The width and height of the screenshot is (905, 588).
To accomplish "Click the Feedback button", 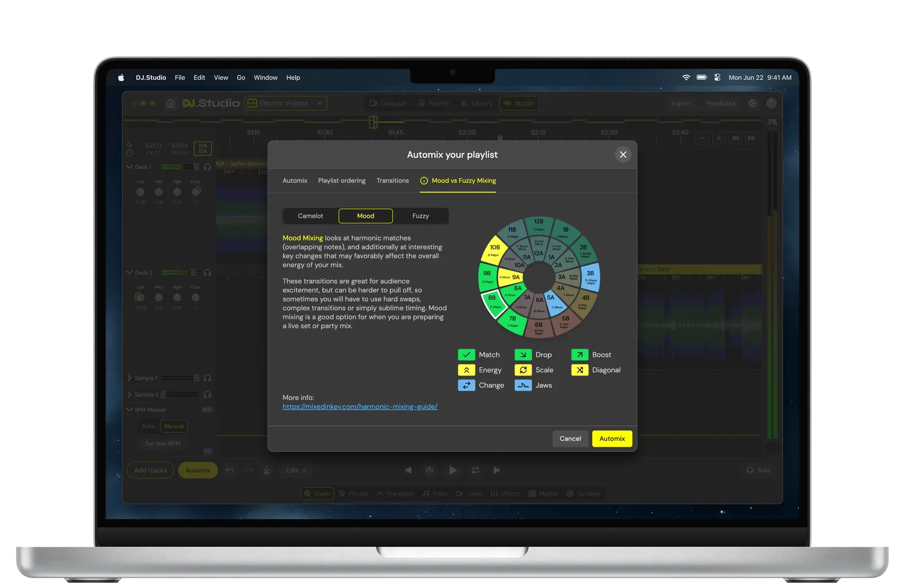I will click(721, 103).
